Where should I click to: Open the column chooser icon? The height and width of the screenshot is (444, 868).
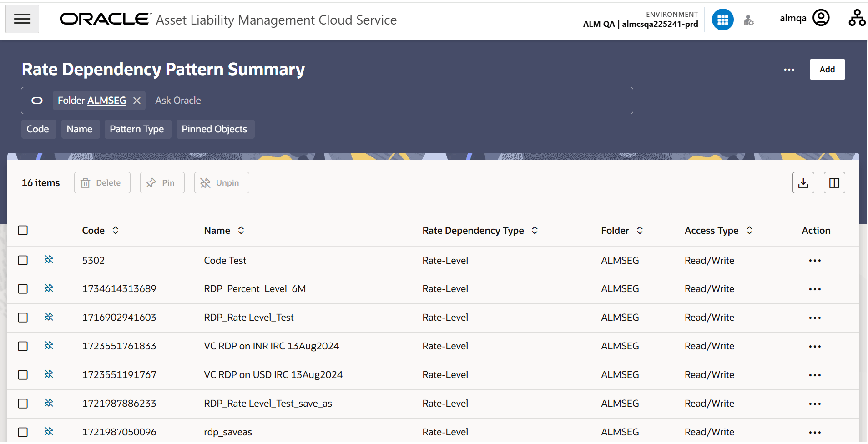pos(834,182)
